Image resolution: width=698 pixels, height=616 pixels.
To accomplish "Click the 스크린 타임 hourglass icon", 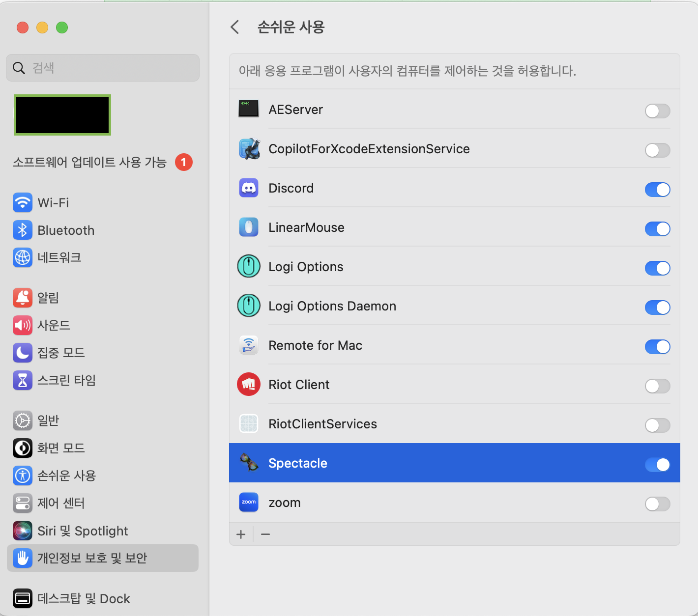I will point(23,380).
